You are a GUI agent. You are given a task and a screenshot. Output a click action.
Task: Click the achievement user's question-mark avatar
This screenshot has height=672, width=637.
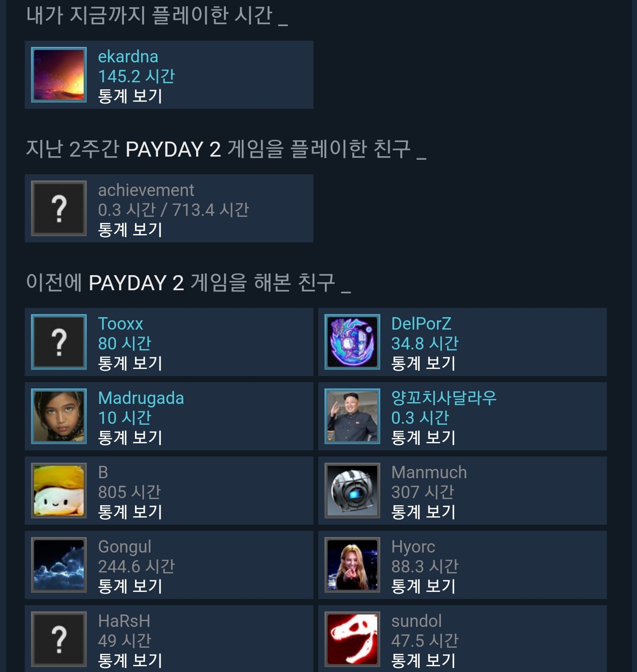[59, 208]
